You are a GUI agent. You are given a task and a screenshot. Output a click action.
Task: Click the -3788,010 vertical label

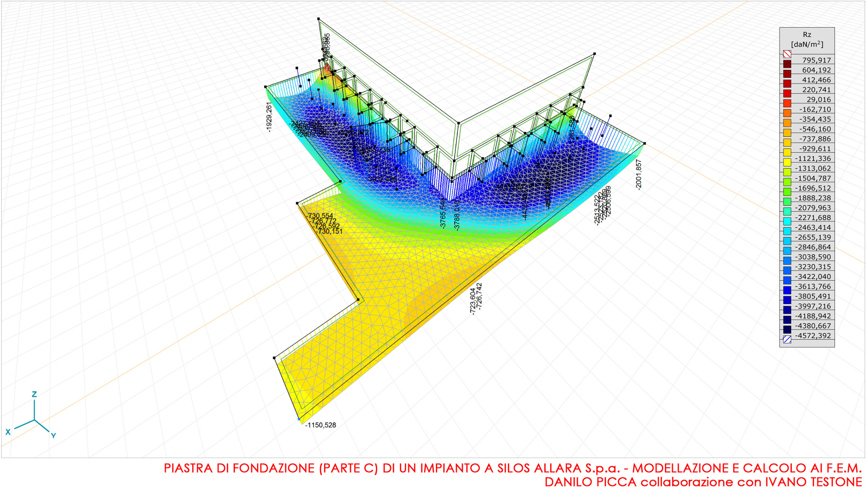pos(457,216)
